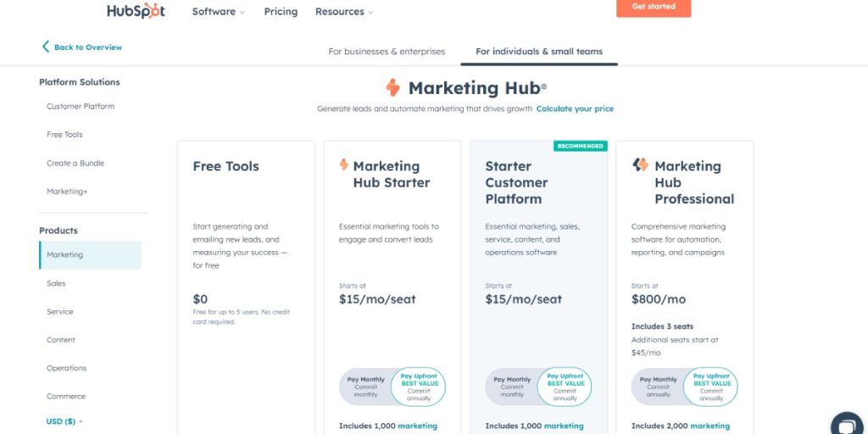Select Pay Upfront on Marketing Hub Starter

pyautogui.click(x=419, y=387)
